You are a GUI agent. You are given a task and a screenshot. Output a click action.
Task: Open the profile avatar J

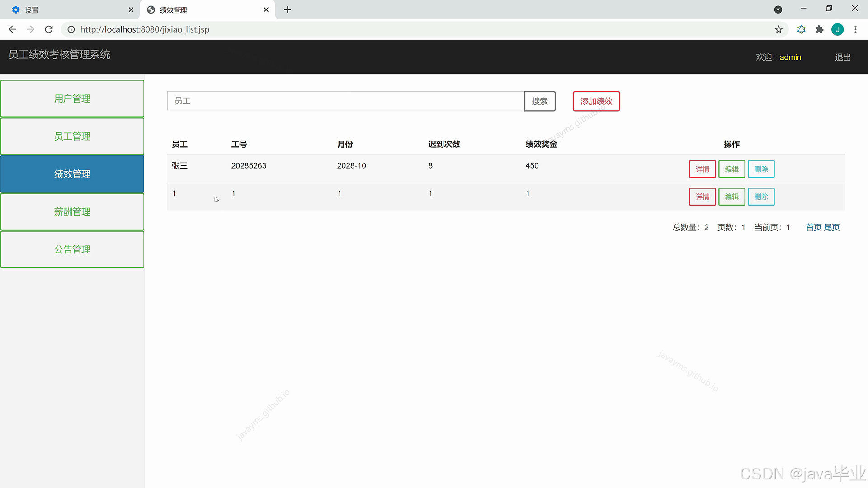[x=837, y=29]
